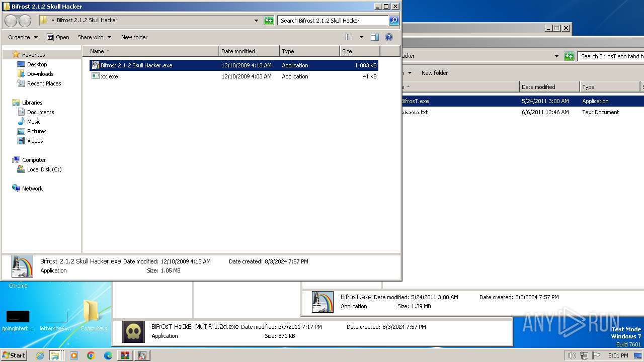Open the Pictures library
Image resolution: width=644 pixels, height=362 pixels.
(37, 131)
